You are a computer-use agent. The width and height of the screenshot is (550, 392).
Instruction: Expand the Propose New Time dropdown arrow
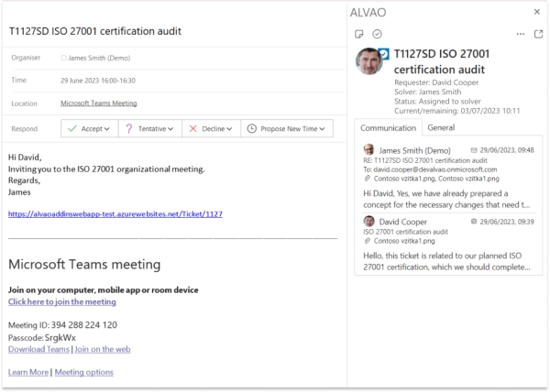[x=322, y=129]
